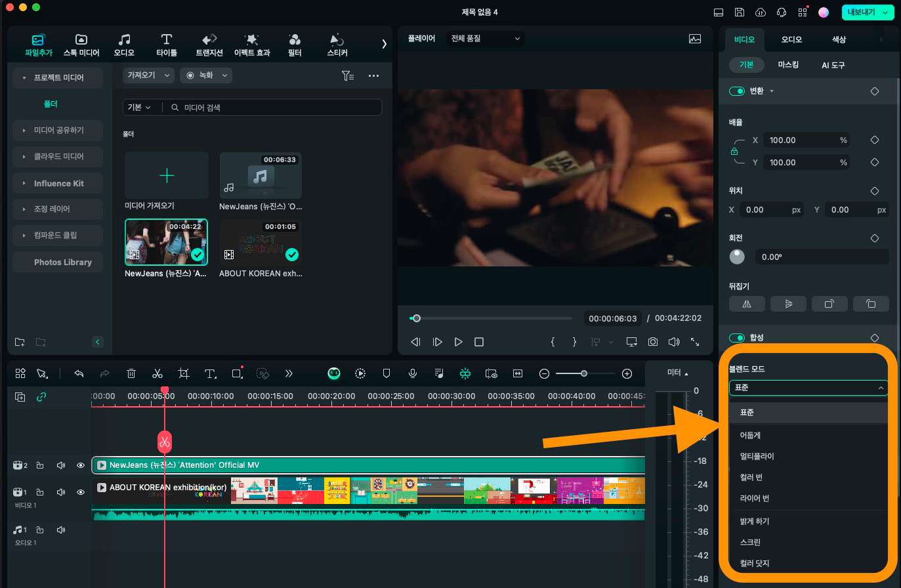Choose the crop tool icon
Image resolution: width=901 pixels, height=588 pixels.
(x=184, y=373)
